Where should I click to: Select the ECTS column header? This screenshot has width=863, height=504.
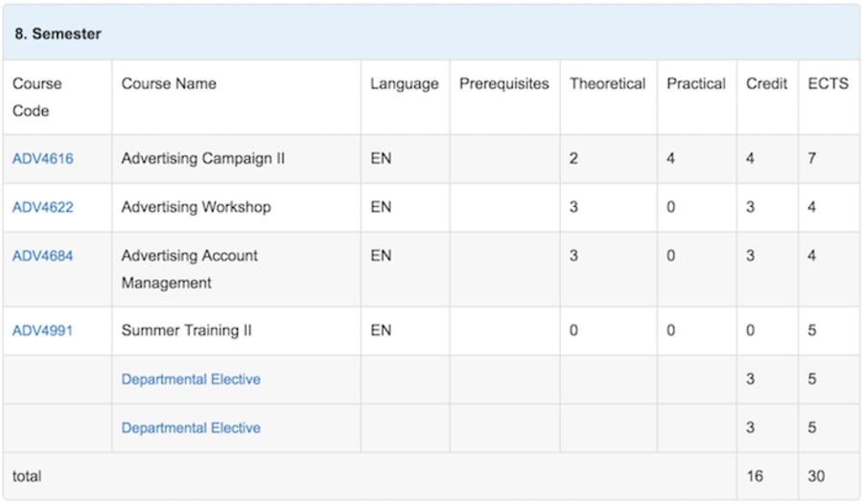click(828, 83)
